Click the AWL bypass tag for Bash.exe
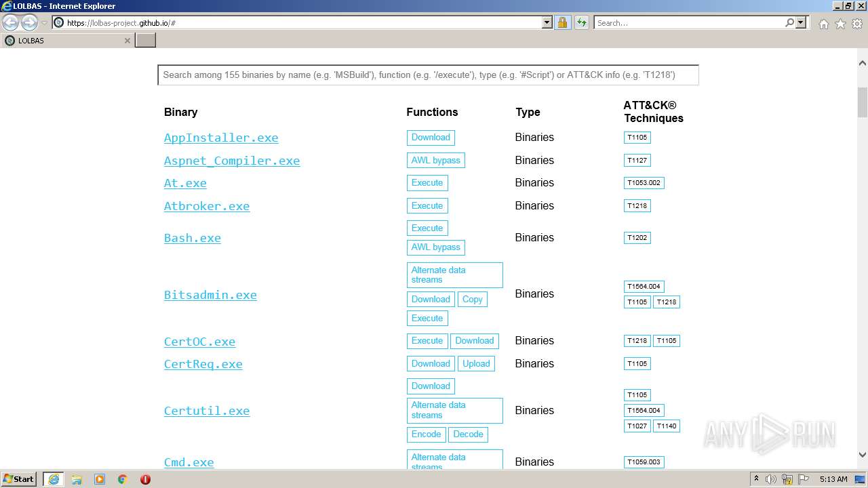Screen dimensions: 868x488 pos(436,247)
